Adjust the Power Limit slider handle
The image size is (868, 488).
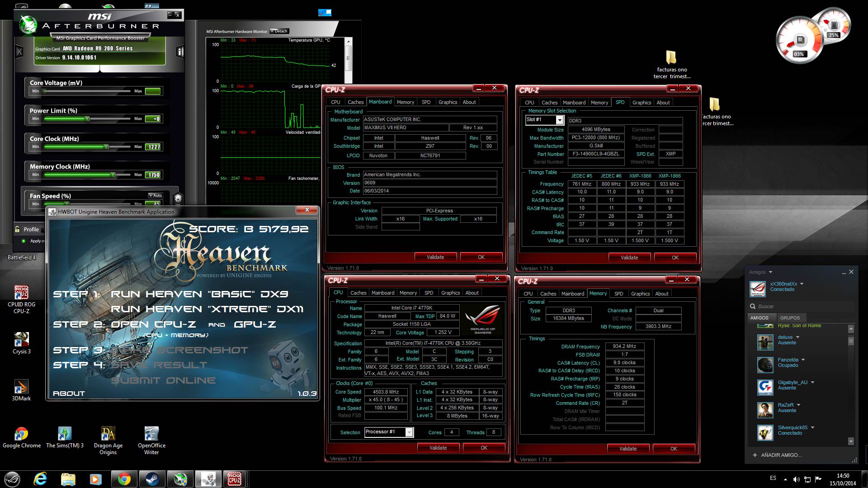coord(87,119)
